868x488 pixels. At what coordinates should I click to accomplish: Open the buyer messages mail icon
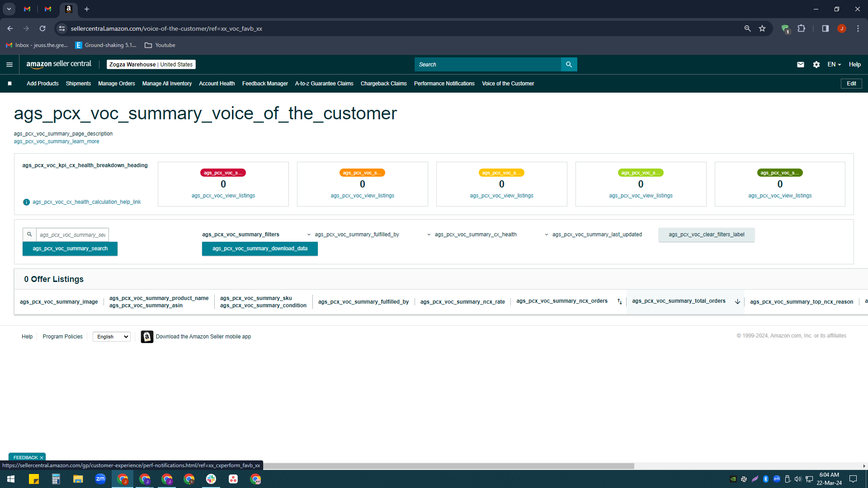(801, 65)
